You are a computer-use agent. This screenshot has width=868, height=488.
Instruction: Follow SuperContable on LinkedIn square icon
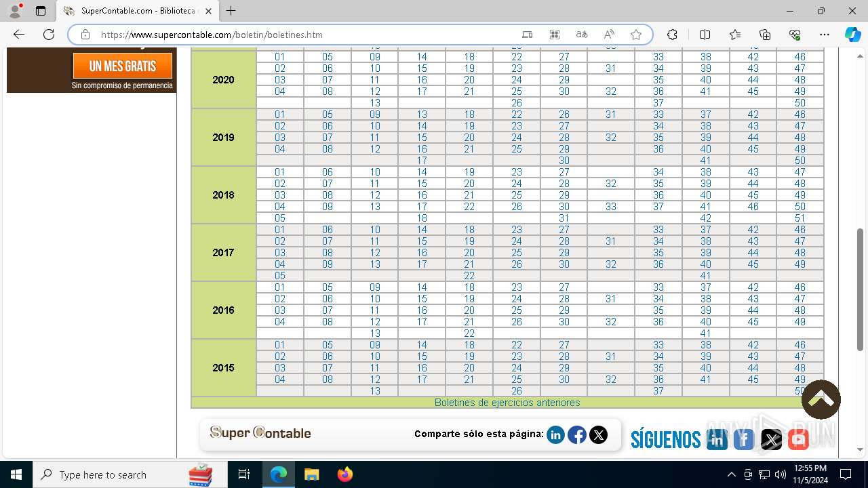point(717,440)
